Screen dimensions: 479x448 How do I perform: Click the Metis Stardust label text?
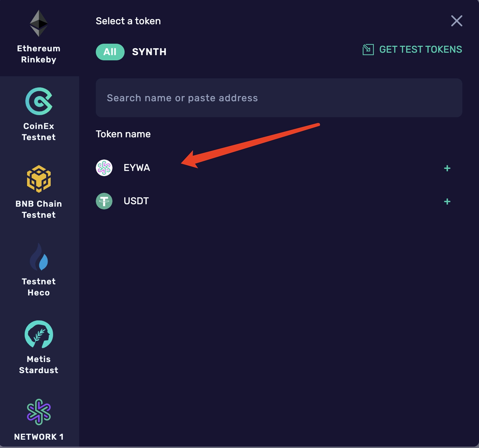coord(39,365)
